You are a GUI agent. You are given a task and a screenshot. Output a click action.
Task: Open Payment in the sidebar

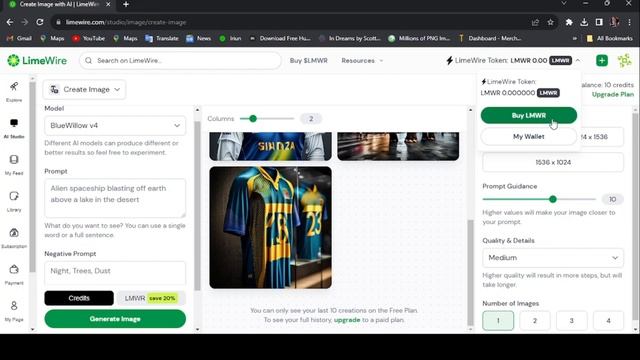pyautogui.click(x=14, y=274)
